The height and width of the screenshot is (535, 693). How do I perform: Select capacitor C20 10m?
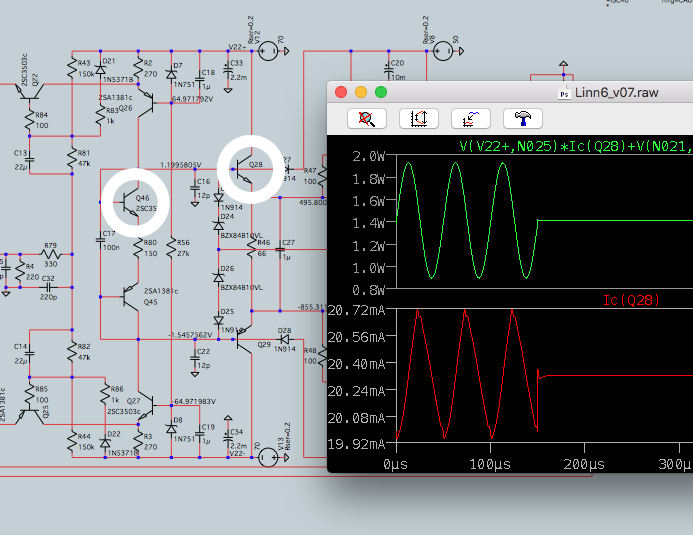389,70
